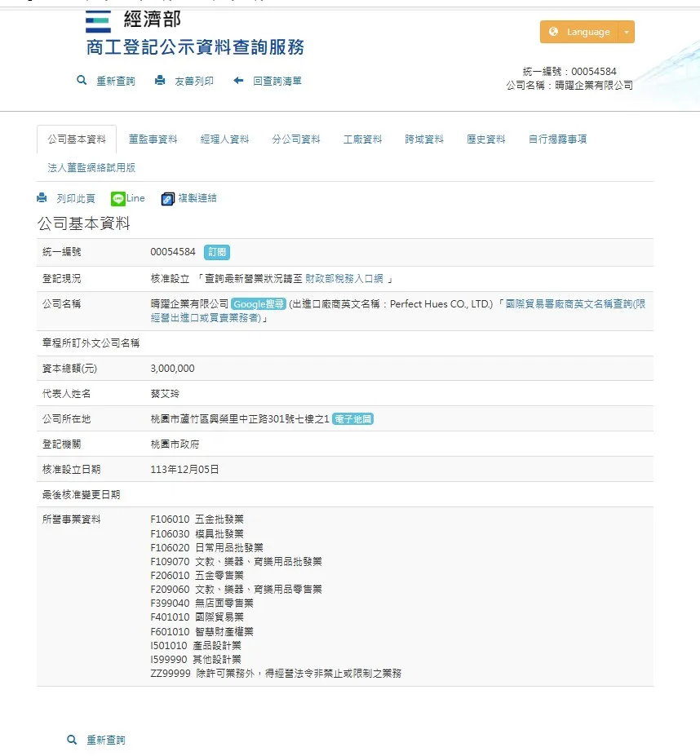Click the 章程所訂外文公司名稱 row label

pyautogui.click(x=91, y=343)
